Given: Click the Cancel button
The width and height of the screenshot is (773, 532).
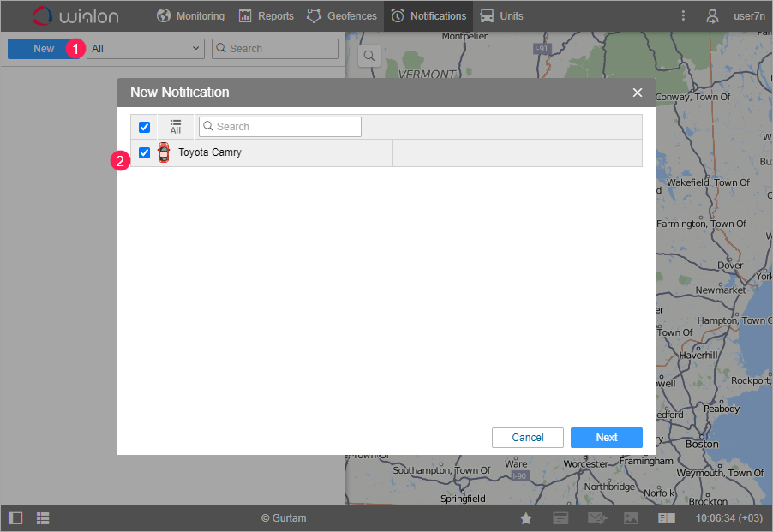Looking at the screenshot, I should pos(528,438).
